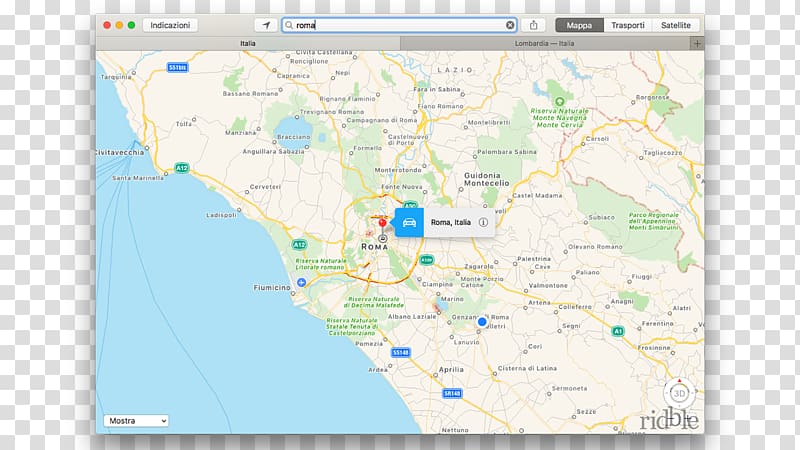The width and height of the screenshot is (800, 450).
Task: Click the Tarquinia label
Action: [x=116, y=77]
